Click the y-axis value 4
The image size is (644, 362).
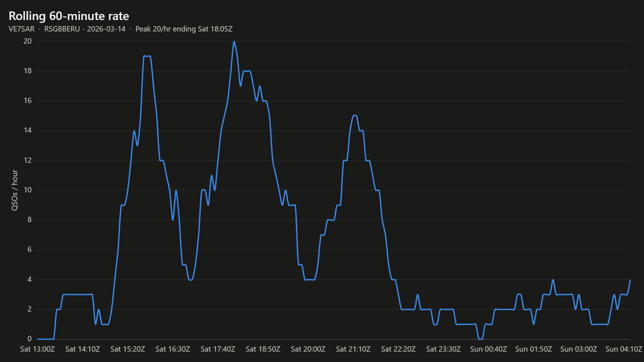[x=30, y=279]
